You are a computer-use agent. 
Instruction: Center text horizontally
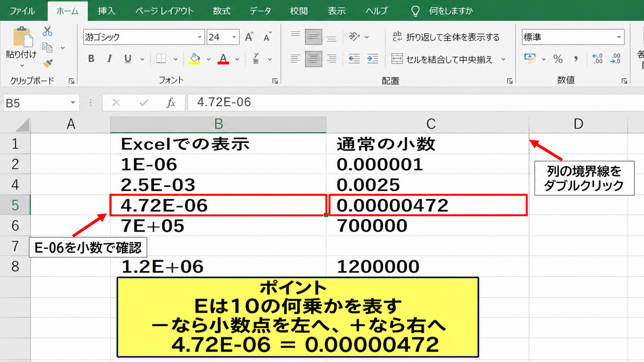(x=314, y=59)
